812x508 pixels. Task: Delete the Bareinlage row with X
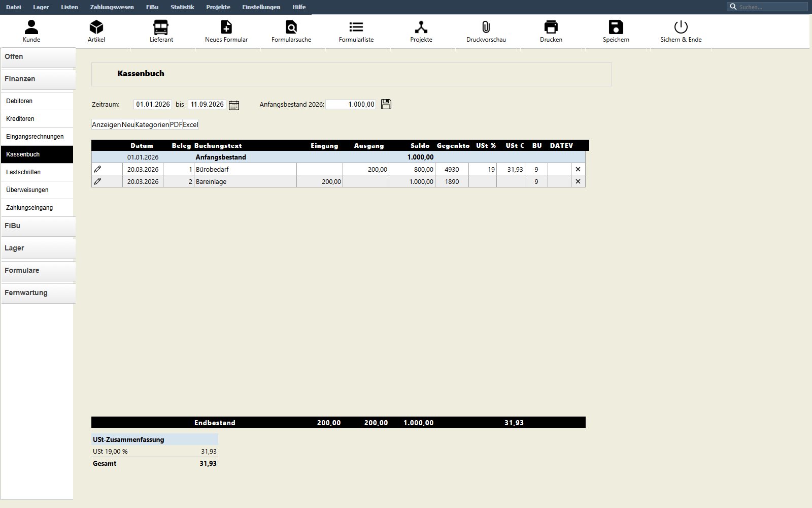578,181
